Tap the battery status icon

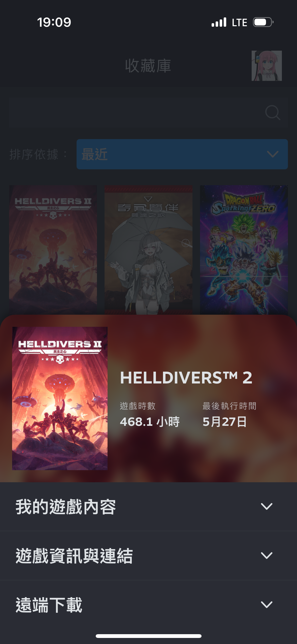click(x=263, y=22)
